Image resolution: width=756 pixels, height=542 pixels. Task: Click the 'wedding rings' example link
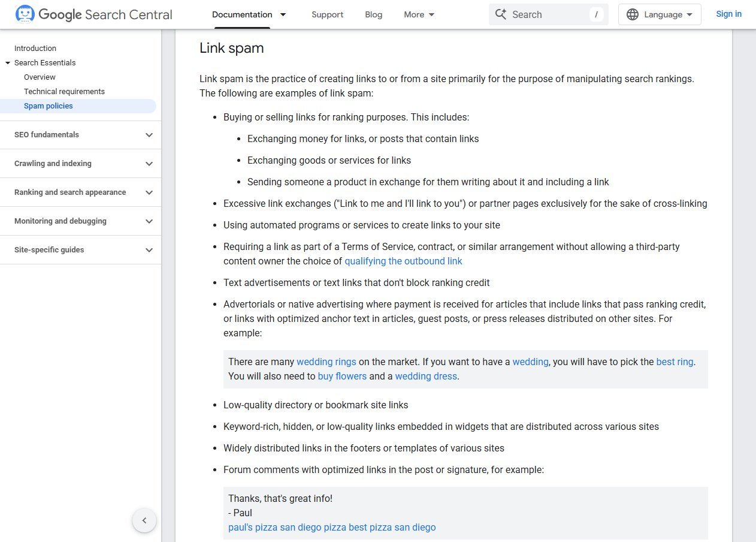coord(326,362)
